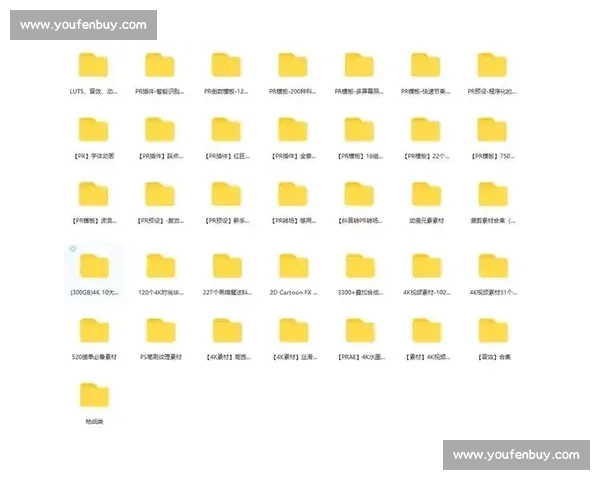Select the 2D Cartoon FX folder
The image size is (600, 480).
click(x=293, y=266)
